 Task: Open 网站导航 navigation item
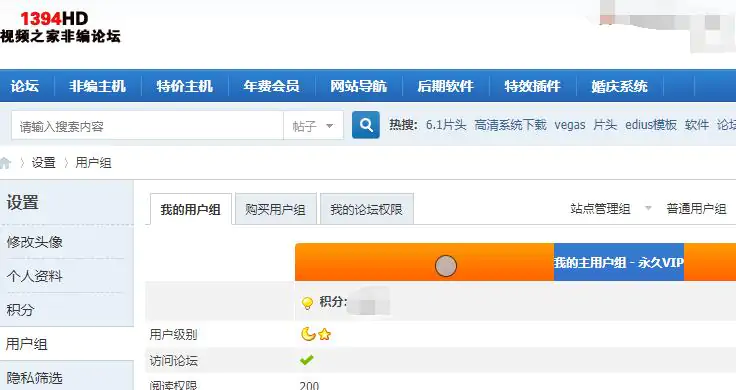click(x=359, y=86)
